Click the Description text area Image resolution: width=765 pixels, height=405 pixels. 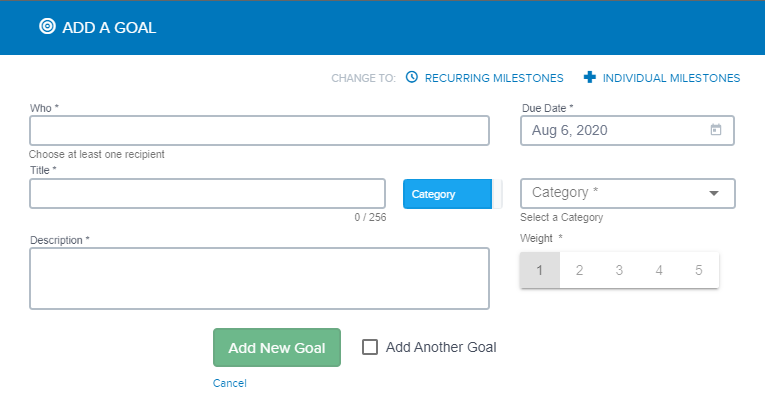259,278
